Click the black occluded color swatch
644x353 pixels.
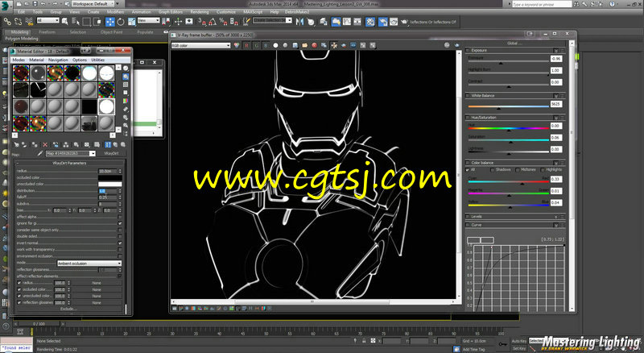coord(109,178)
